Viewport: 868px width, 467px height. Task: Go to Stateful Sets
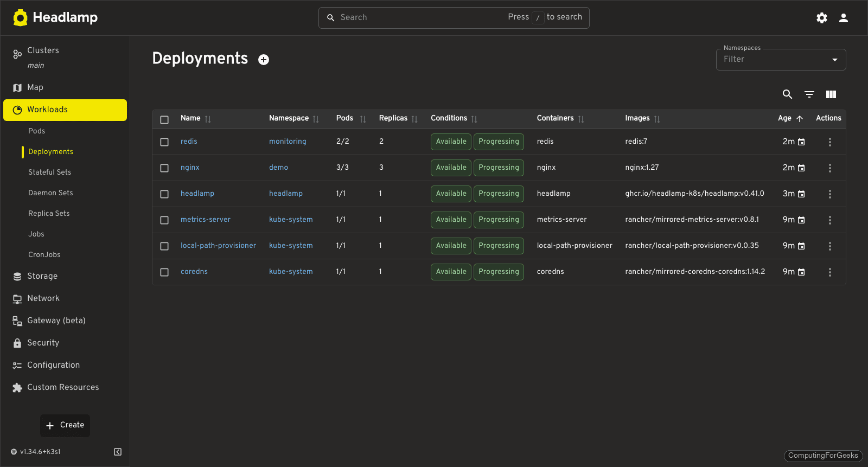coord(50,172)
